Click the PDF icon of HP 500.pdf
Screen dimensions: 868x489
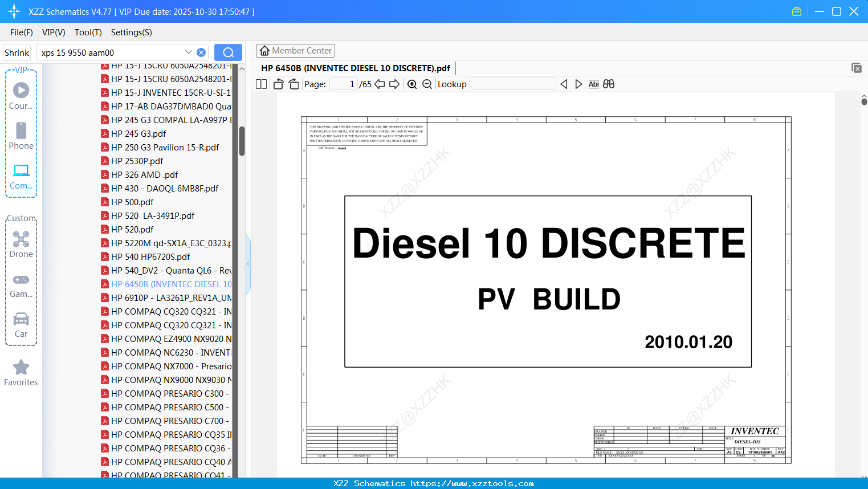(x=105, y=202)
